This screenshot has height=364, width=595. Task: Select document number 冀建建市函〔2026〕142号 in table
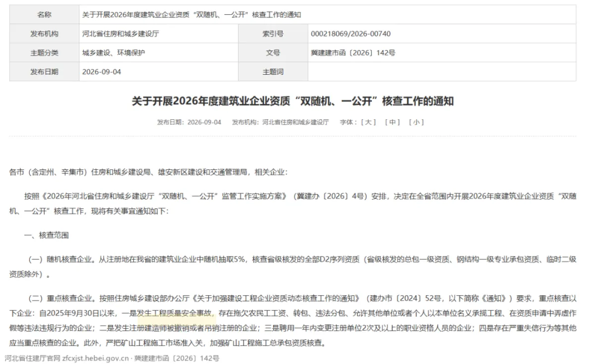[x=353, y=53]
